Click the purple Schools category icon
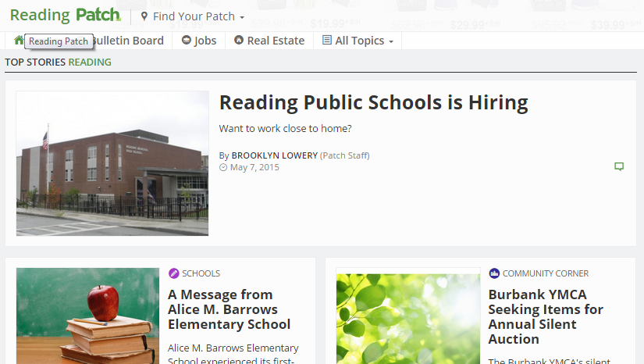This screenshot has width=644, height=364. (x=174, y=273)
